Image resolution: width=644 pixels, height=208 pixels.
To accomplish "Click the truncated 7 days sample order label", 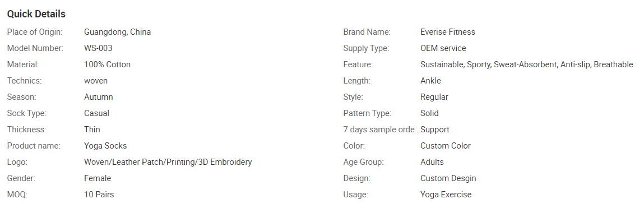I will coord(382,130).
